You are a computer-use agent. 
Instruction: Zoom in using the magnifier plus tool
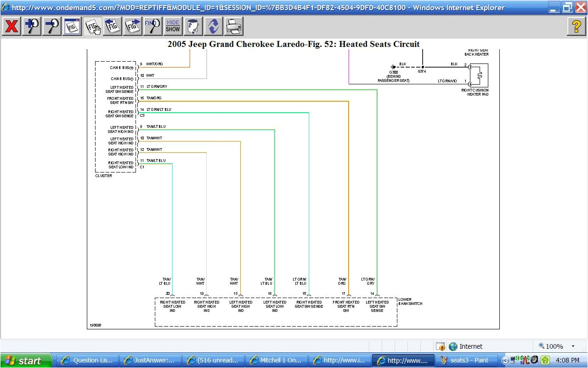(x=31, y=26)
